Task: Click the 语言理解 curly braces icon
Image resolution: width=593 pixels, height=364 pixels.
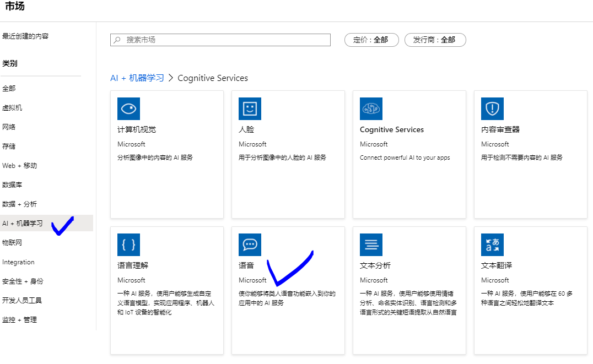Action: [x=128, y=245]
